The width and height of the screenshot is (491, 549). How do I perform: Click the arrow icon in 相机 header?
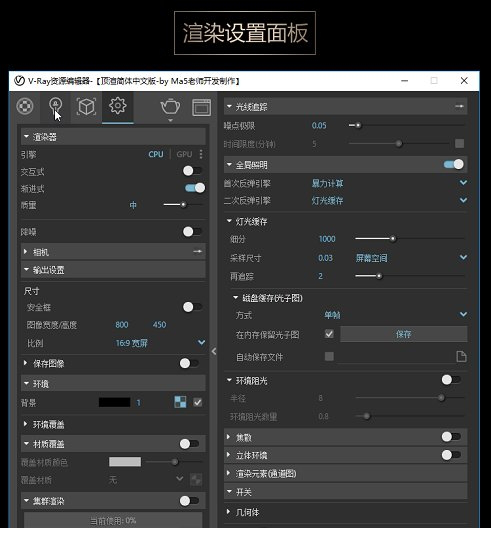coord(198,251)
